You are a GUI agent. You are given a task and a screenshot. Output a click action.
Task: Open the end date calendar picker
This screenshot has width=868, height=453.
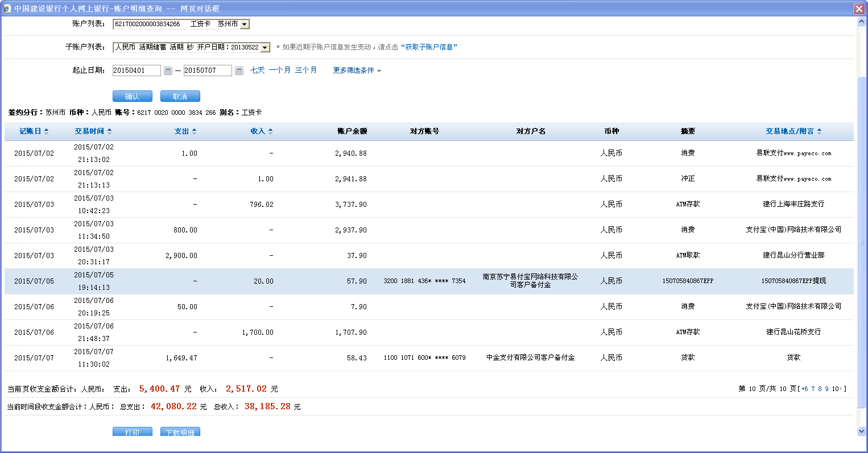239,70
